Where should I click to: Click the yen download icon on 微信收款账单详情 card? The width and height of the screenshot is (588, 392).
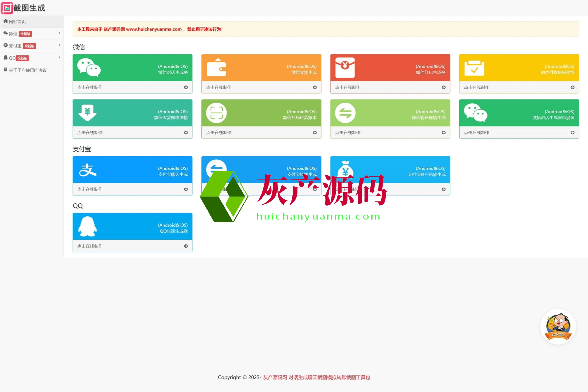click(x=87, y=113)
